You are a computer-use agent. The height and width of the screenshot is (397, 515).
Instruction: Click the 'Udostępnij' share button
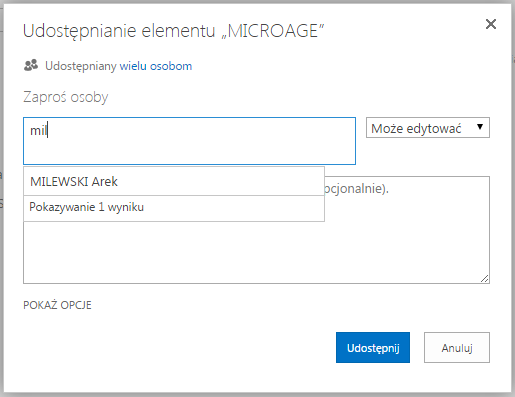[373, 347]
